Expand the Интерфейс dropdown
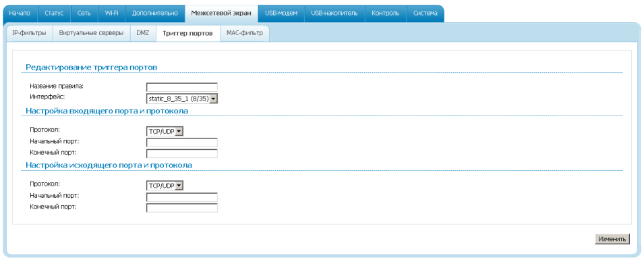This screenshot has height=262, width=644. (182, 99)
